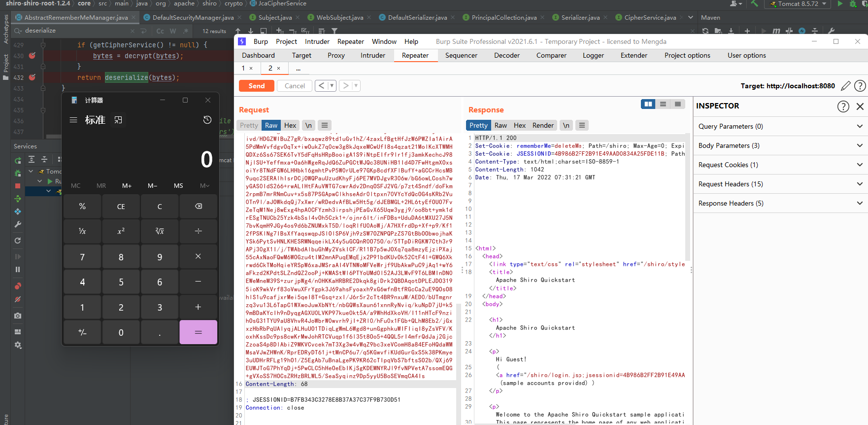Switch to side-by-side request/response layout
868x425 pixels.
(648, 104)
